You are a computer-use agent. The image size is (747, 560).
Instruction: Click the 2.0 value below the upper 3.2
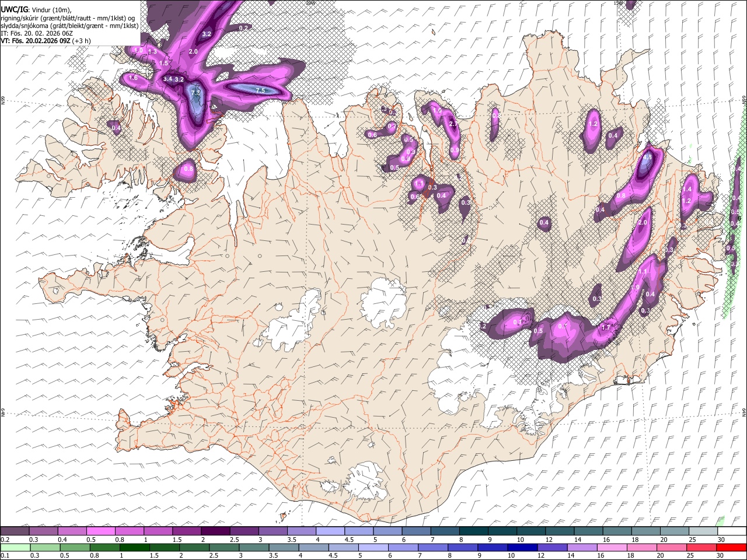(x=193, y=51)
